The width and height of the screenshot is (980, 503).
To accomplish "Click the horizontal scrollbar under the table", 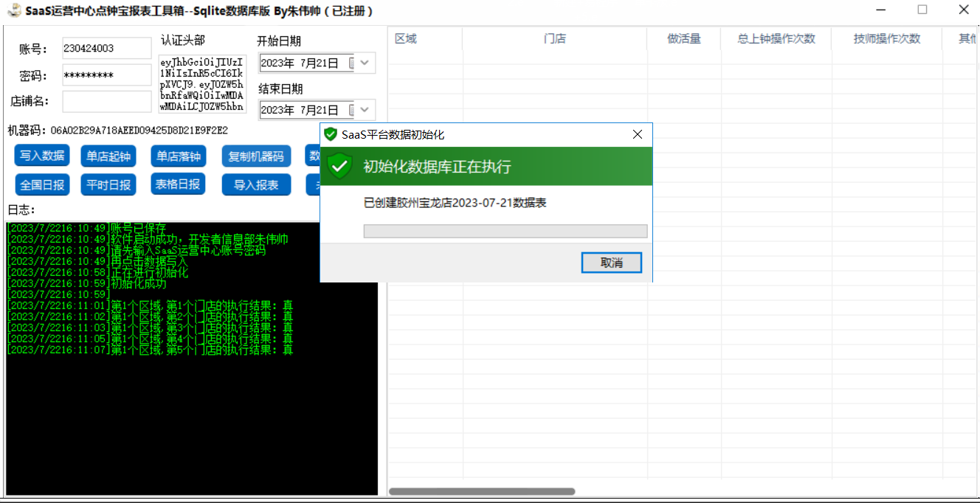I will 481,491.
